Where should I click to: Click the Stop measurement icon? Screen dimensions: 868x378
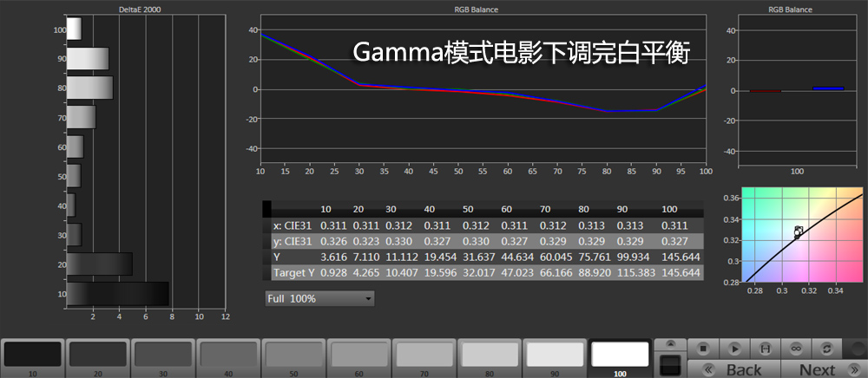[x=703, y=349]
